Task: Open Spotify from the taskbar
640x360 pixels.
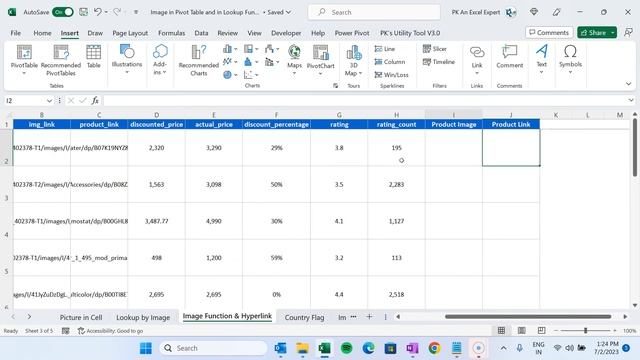Action: point(347,348)
